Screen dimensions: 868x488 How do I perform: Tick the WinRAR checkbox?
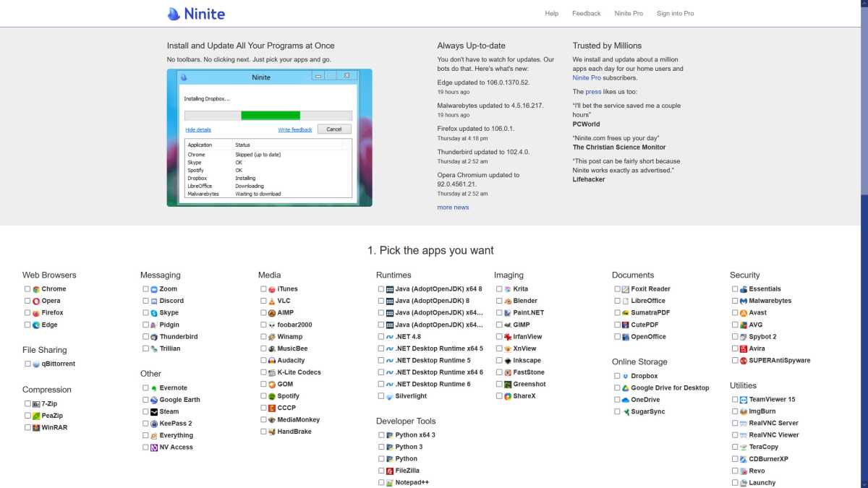pyautogui.click(x=27, y=428)
